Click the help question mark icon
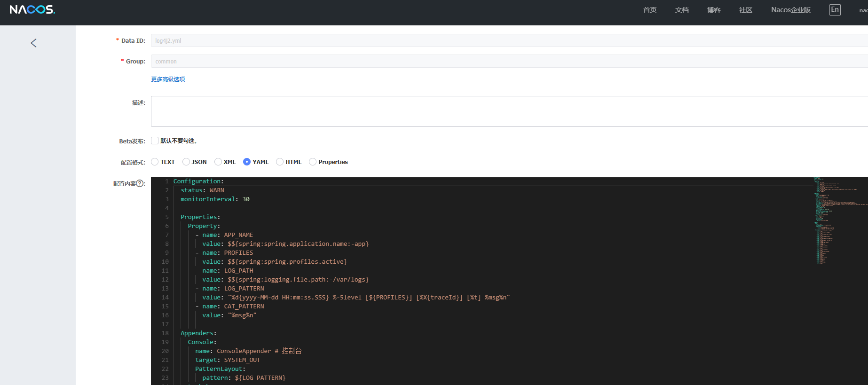Viewport: 868px width, 385px height. click(x=140, y=183)
